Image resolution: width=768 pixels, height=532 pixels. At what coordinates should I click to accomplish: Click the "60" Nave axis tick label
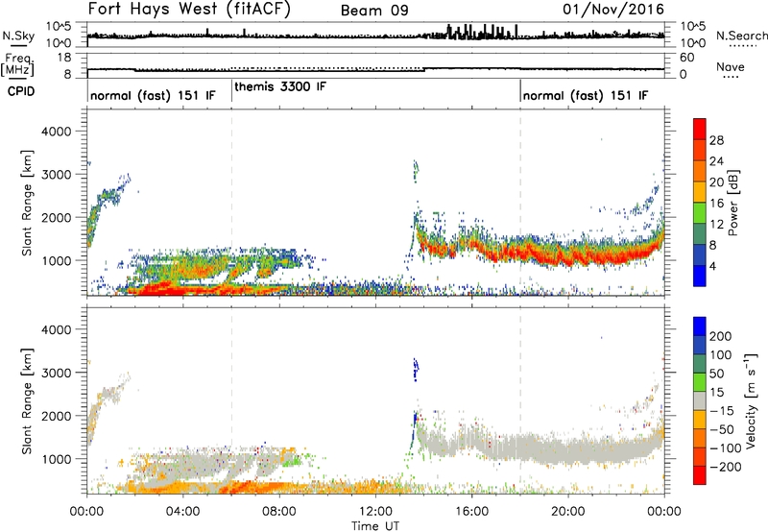[x=686, y=58]
